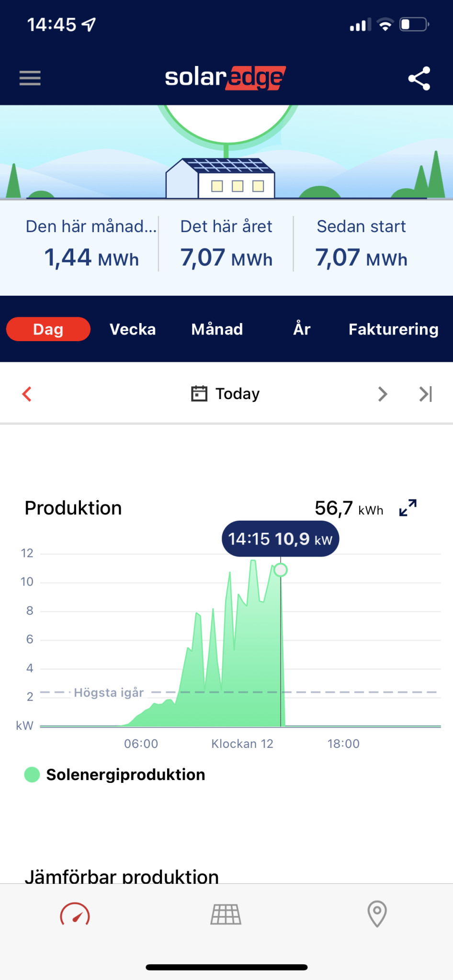This screenshot has width=453, height=980.
Task: Open the dashboard gauge tab
Action: pyautogui.click(x=75, y=914)
